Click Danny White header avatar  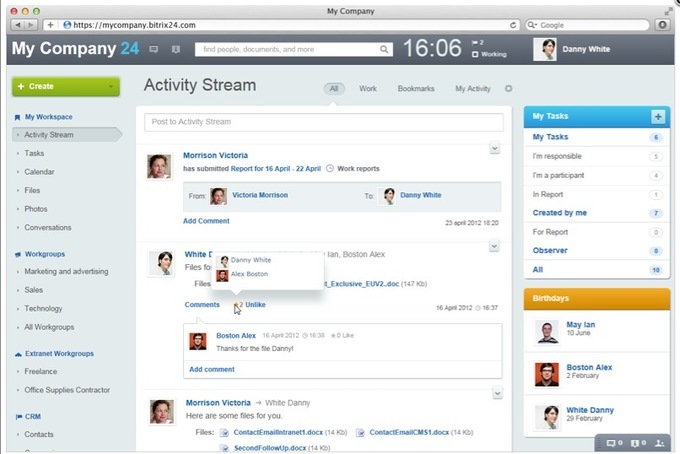coord(545,49)
